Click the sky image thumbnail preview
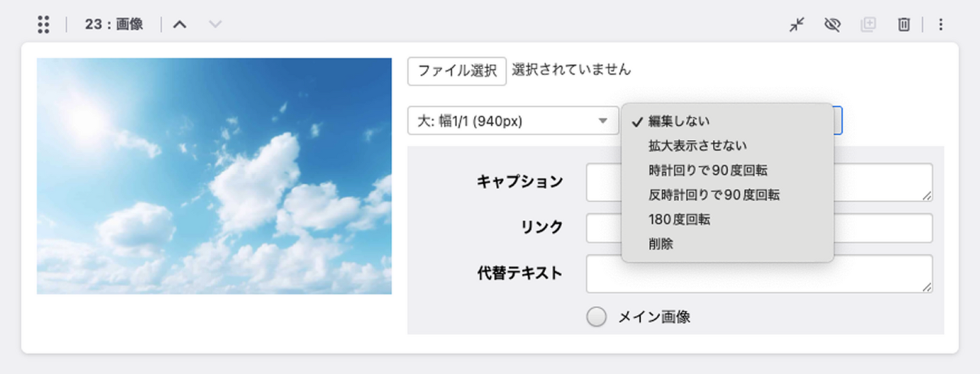This screenshot has width=980, height=374. pos(214,176)
